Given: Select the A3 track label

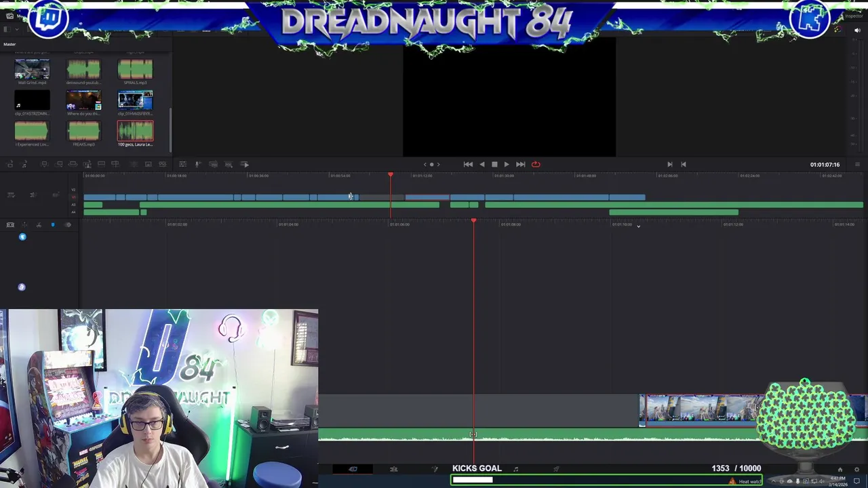Looking at the screenshot, I should tap(74, 205).
